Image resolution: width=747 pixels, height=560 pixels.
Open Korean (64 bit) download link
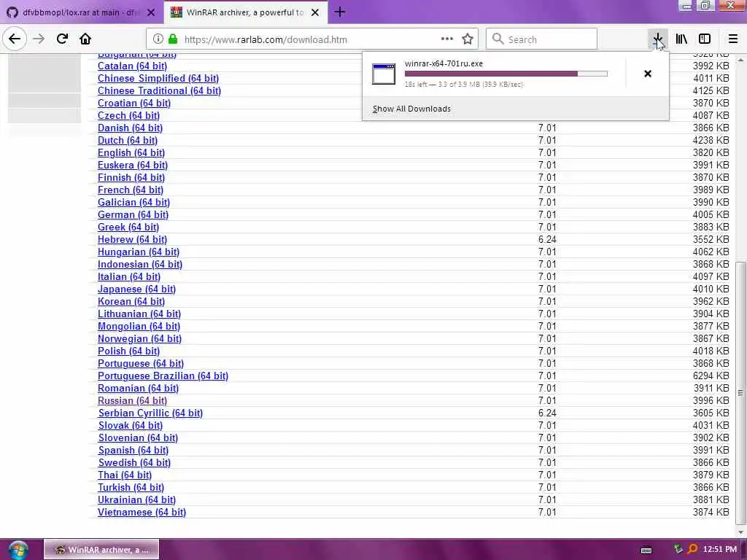pos(131,301)
